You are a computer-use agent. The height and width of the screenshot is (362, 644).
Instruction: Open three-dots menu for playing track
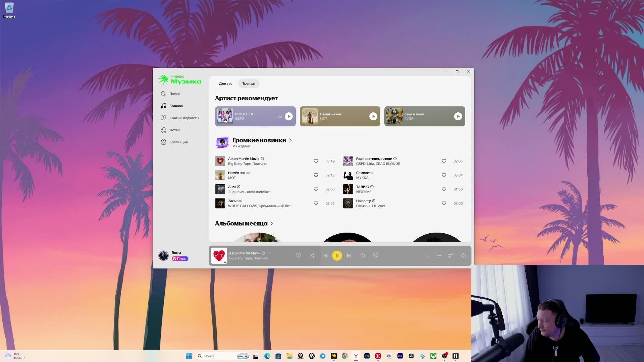pos(270,253)
